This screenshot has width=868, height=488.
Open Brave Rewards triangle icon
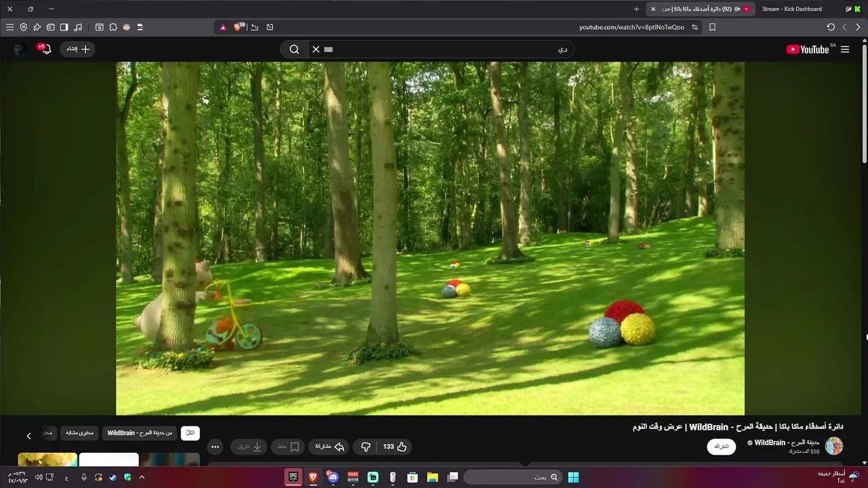point(223,27)
